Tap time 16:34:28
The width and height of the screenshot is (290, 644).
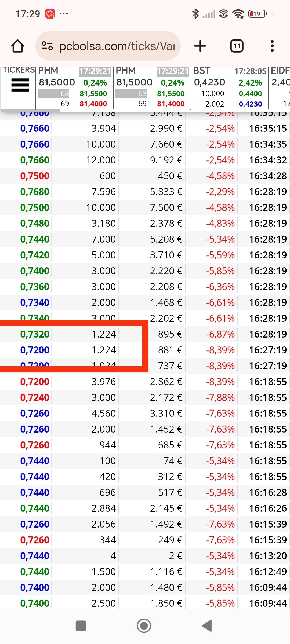coord(268,176)
